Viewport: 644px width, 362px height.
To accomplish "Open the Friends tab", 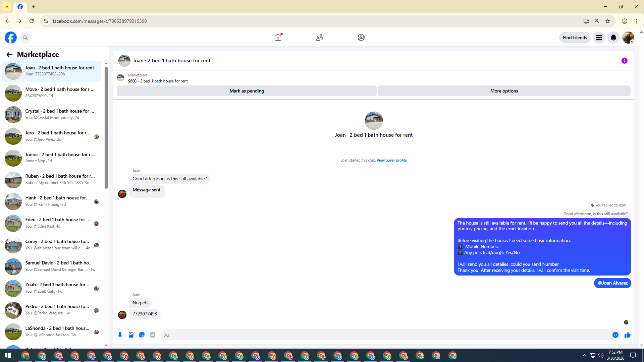I will [x=319, y=38].
